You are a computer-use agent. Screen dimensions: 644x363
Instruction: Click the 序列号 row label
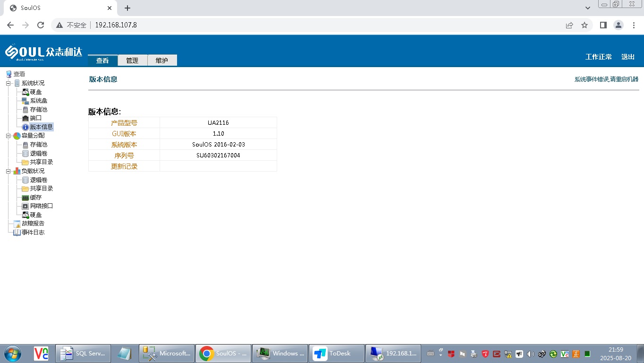124,156
